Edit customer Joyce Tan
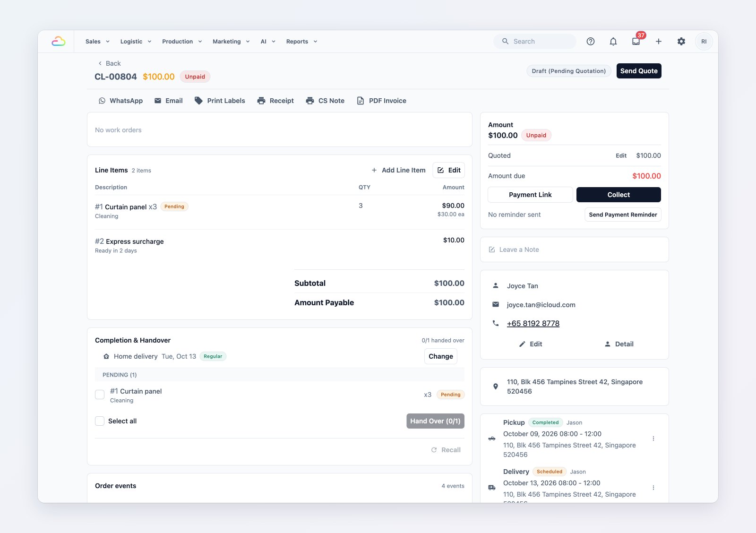Screen dimensions: 756x533 (x=530, y=344)
